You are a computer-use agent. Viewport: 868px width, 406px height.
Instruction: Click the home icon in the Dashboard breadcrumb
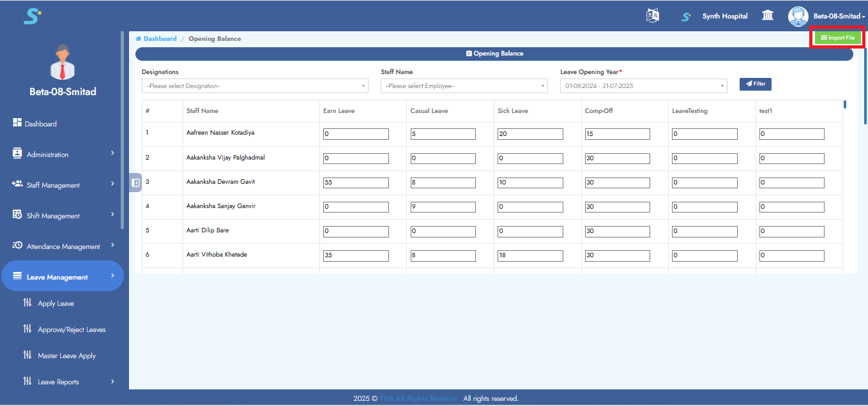coord(138,38)
